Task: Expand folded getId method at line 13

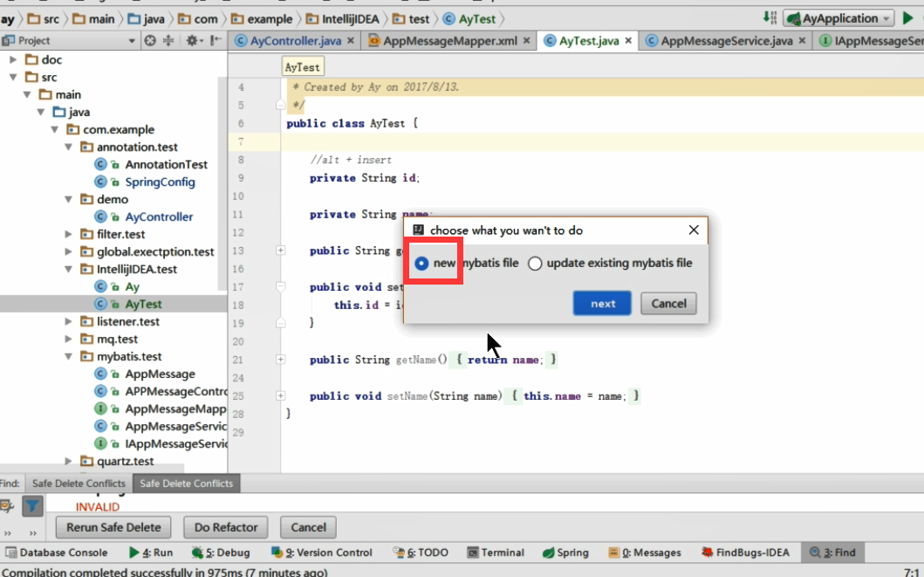Action: point(280,251)
